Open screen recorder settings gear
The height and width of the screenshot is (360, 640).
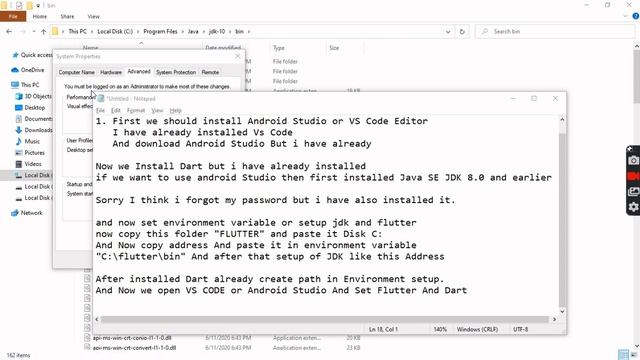click(x=633, y=207)
